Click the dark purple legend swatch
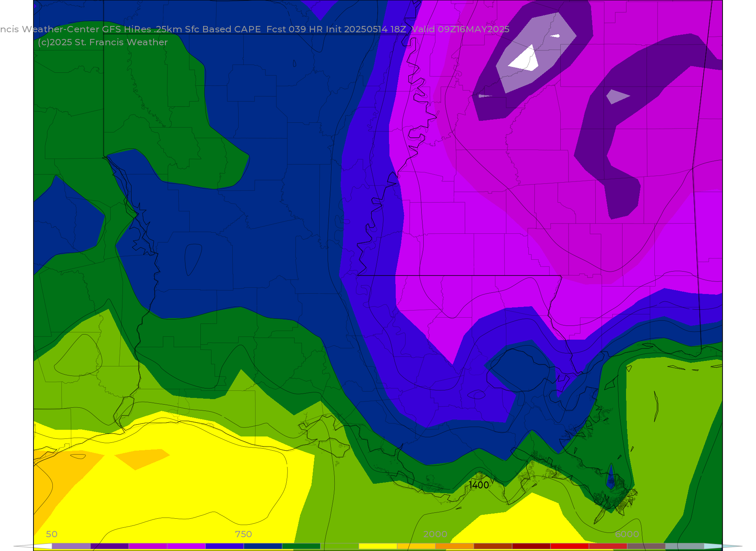The image size is (756, 551). point(109,546)
